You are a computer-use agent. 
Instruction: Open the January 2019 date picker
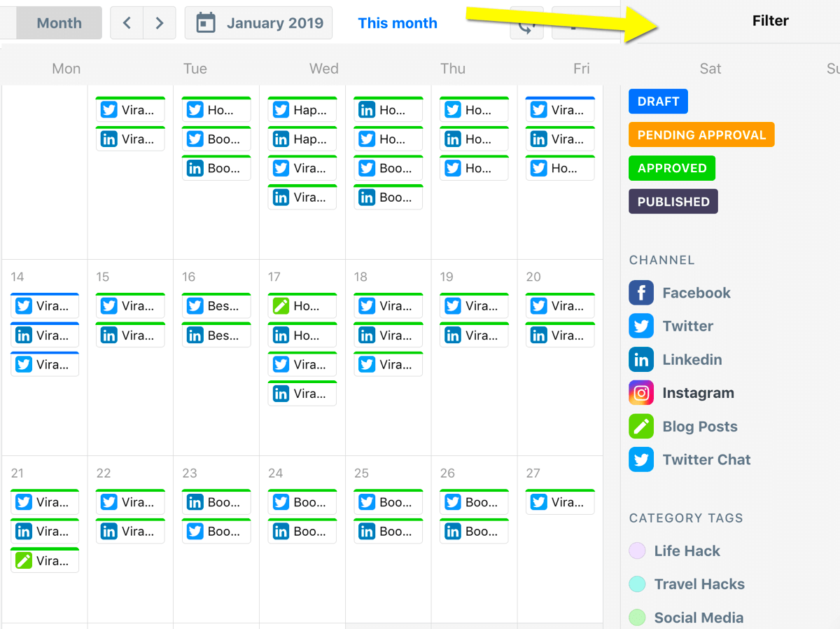(x=259, y=23)
